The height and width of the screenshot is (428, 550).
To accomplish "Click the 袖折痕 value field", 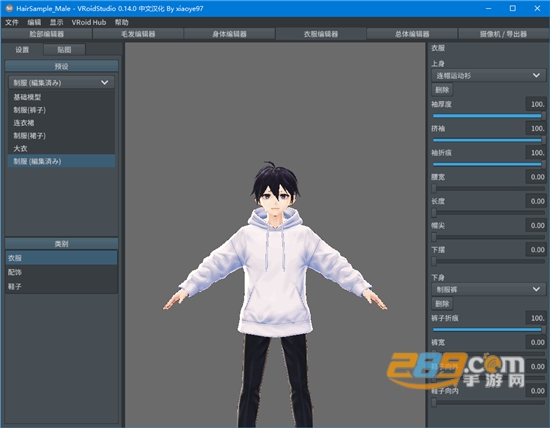I will point(536,153).
